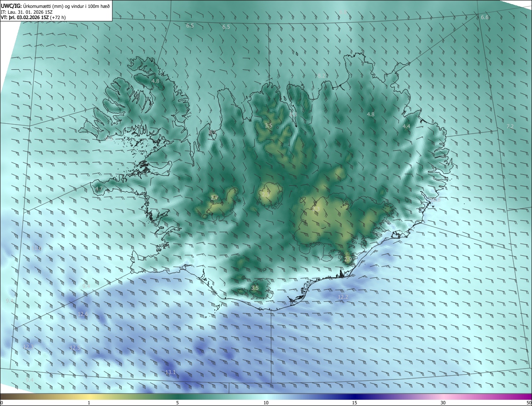Select the colorbar tick label 30

443,403
